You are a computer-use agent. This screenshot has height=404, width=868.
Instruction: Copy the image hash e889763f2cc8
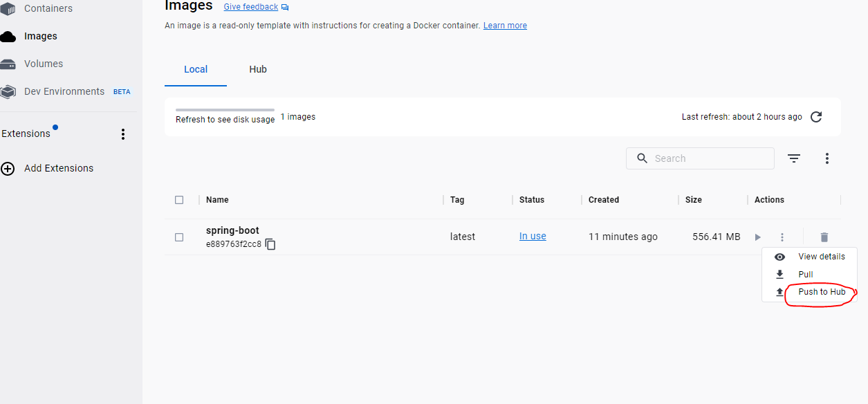(x=270, y=244)
